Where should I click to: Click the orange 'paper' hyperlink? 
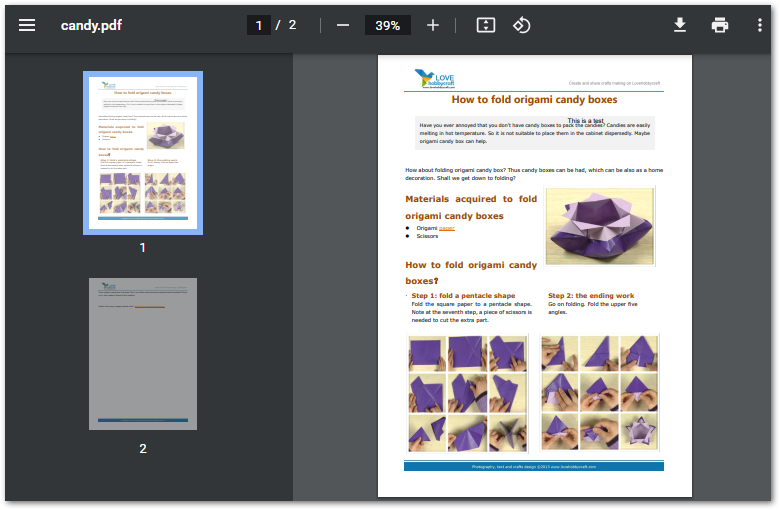pyautogui.click(x=447, y=228)
